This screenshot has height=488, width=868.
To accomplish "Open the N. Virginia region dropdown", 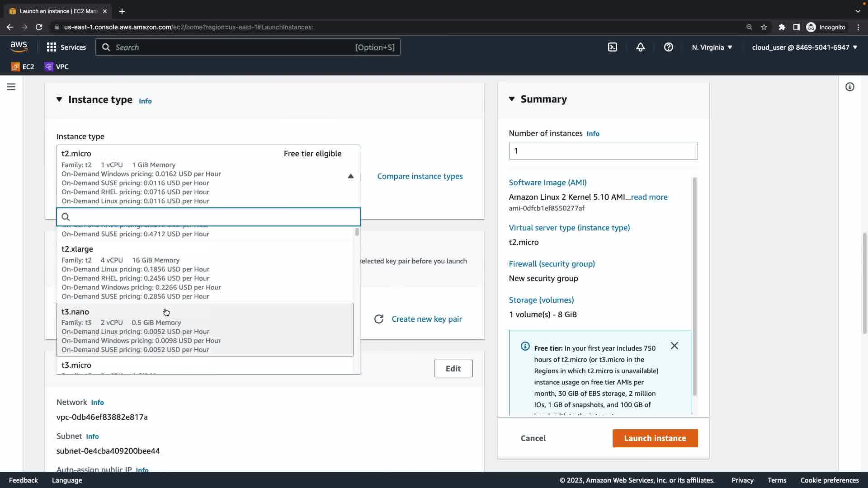I will 712,47.
